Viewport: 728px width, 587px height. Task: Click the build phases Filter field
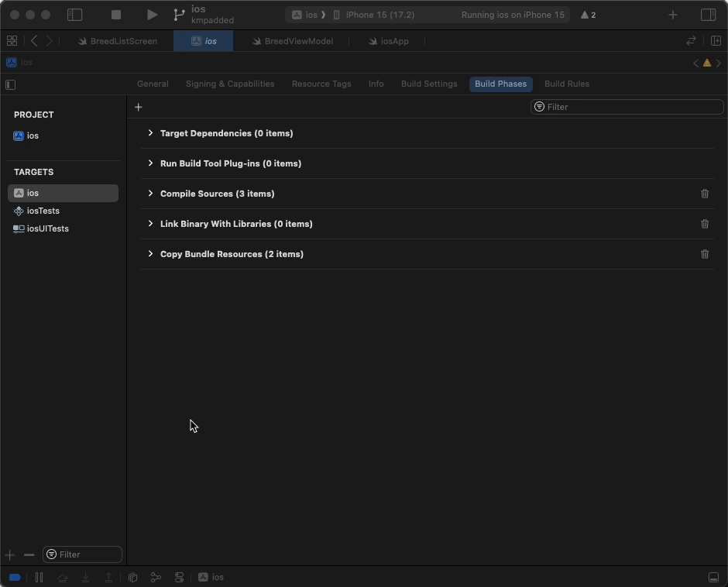[627, 107]
